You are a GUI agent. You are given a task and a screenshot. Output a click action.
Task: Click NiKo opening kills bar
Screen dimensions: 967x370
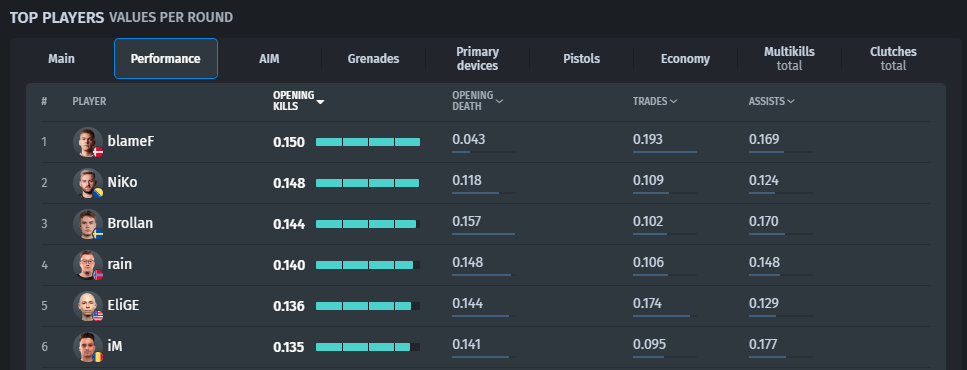[368, 183]
